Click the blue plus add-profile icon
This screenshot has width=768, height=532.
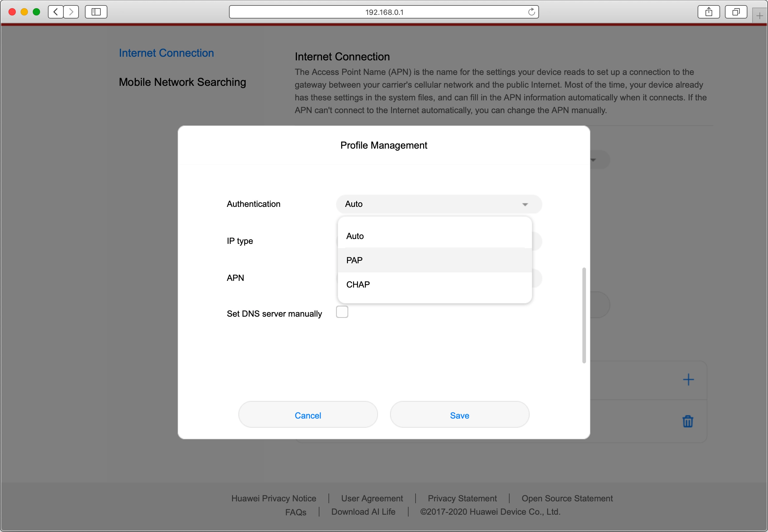click(688, 380)
